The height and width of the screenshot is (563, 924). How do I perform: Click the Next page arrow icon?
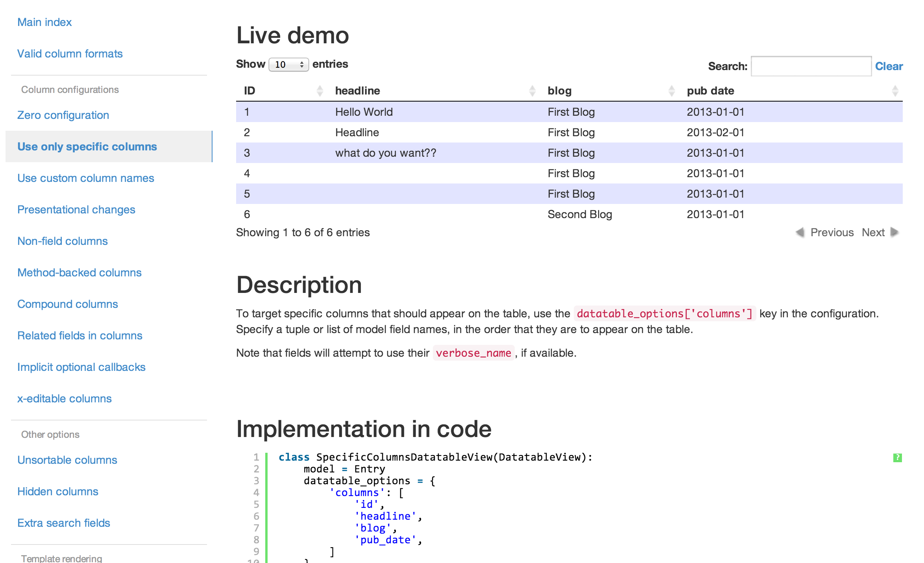(894, 232)
